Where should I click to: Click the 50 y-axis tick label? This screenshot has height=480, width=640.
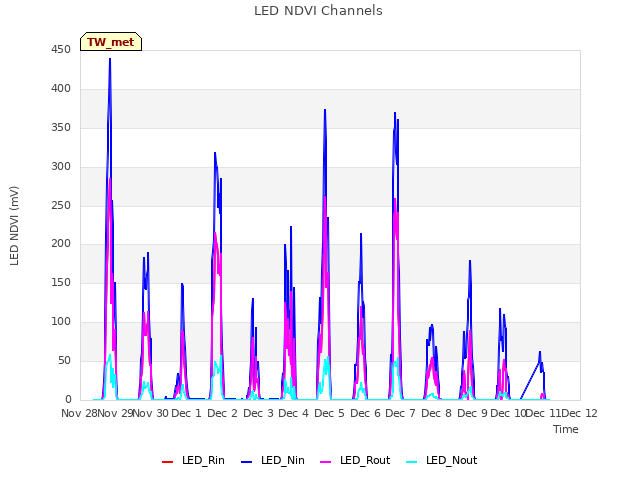64,360
